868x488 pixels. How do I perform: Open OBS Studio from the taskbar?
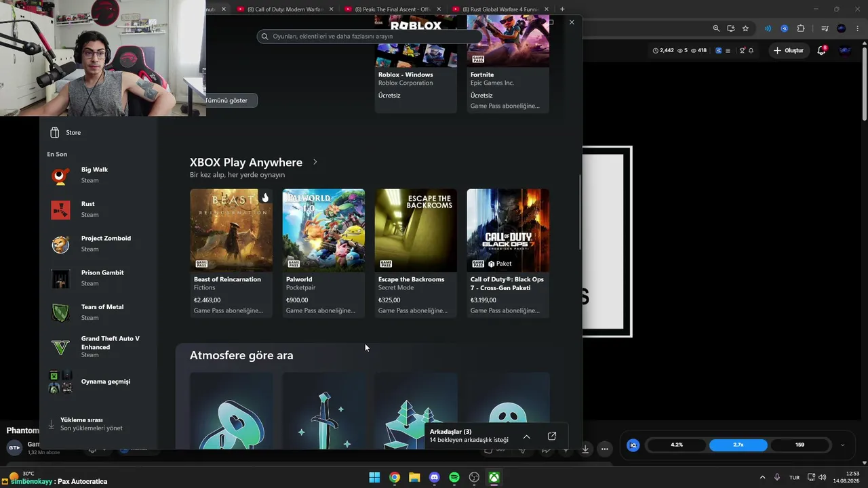point(475,477)
